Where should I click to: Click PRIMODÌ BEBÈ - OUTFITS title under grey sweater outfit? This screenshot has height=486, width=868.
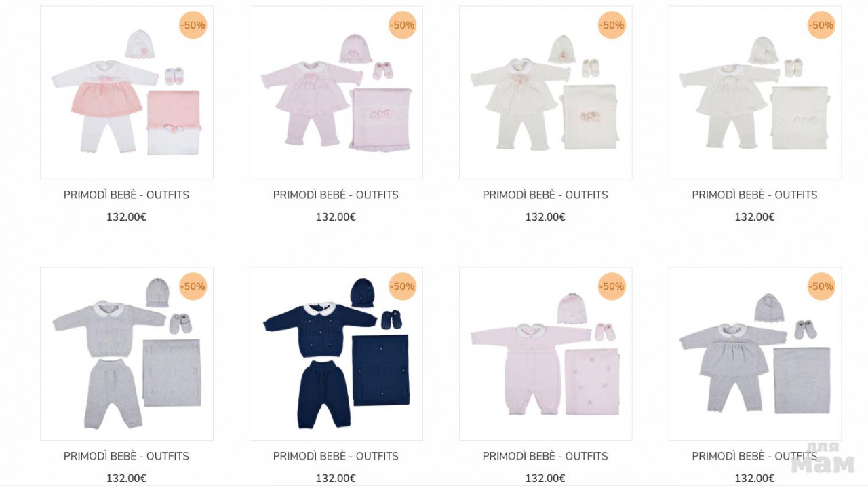126,456
